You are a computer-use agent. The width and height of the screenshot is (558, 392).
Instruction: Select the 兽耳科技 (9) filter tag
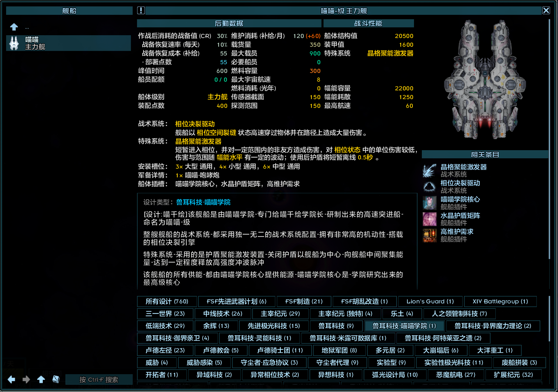pos(336,326)
